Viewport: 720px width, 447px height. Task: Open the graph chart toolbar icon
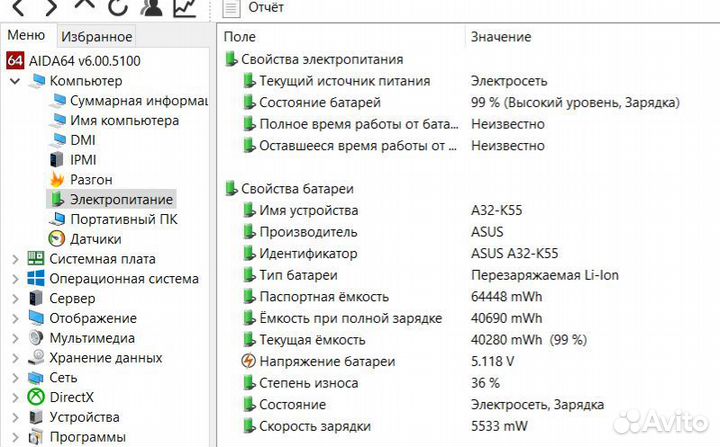tap(185, 8)
